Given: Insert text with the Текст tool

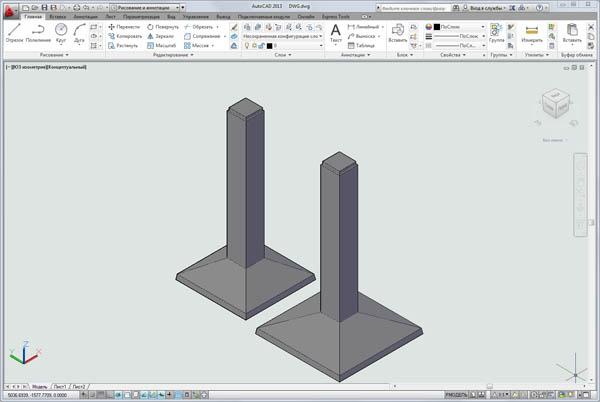Looking at the screenshot, I should pos(336,33).
